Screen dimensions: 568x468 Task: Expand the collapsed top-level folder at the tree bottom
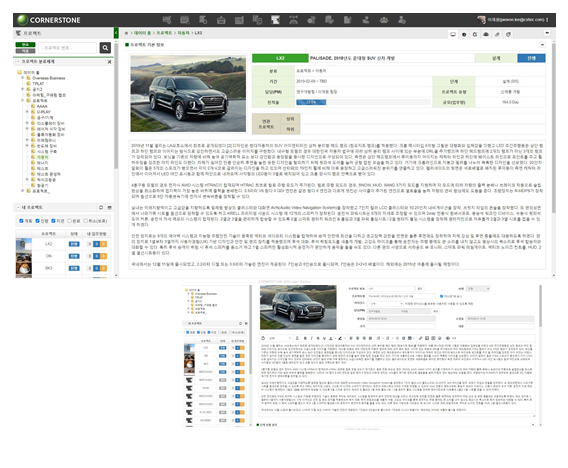click(23, 191)
